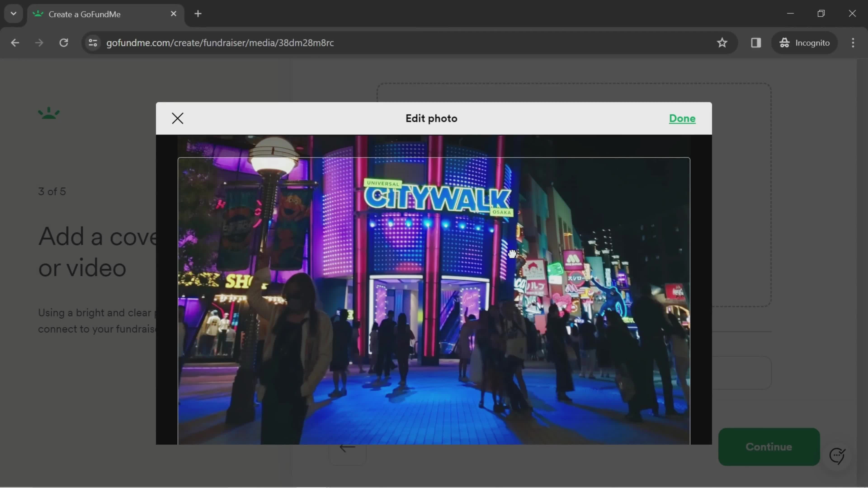The width and height of the screenshot is (868, 488).
Task: Go back in browser history
Action: coord(15,43)
